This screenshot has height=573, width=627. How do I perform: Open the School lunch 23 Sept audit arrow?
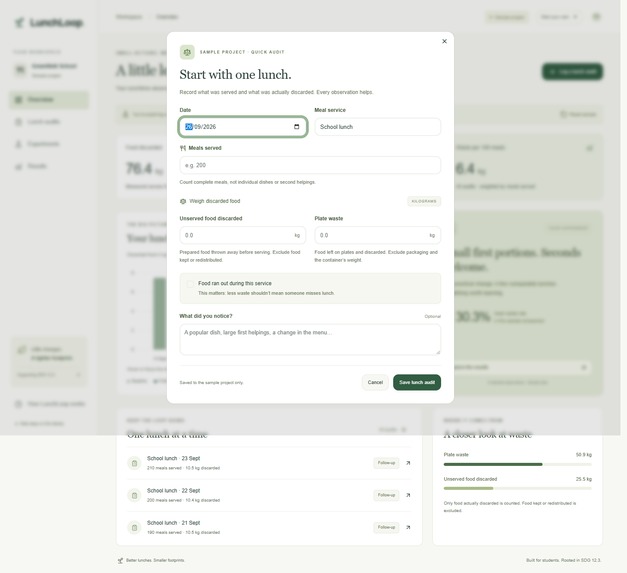pyautogui.click(x=408, y=463)
